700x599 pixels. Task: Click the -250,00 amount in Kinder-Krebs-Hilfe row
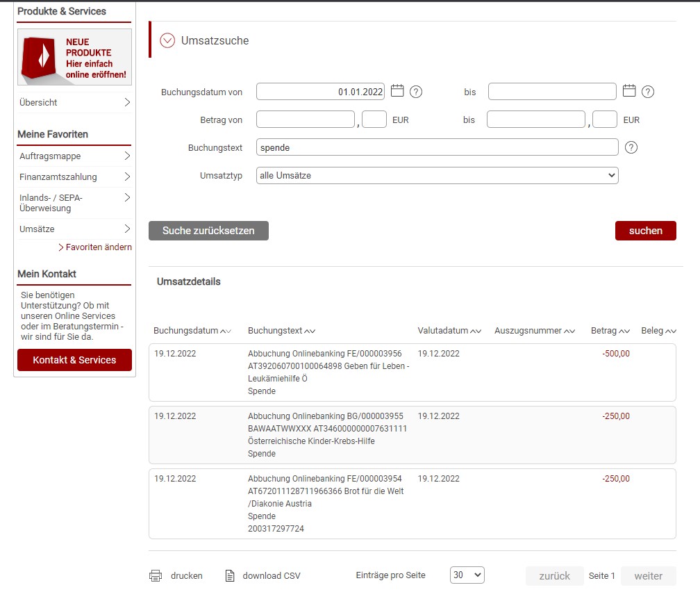pyautogui.click(x=616, y=416)
